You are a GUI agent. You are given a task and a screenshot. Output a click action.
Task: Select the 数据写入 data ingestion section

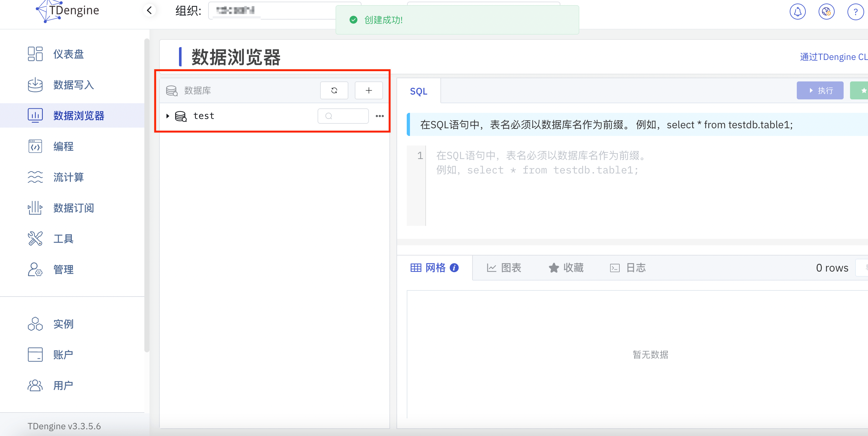click(73, 85)
